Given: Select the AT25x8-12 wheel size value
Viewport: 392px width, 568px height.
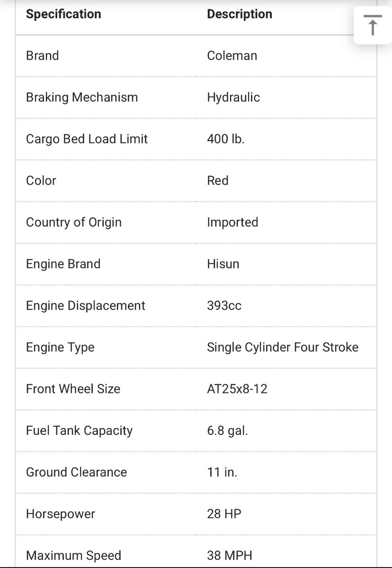Looking at the screenshot, I should click(x=237, y=389).
